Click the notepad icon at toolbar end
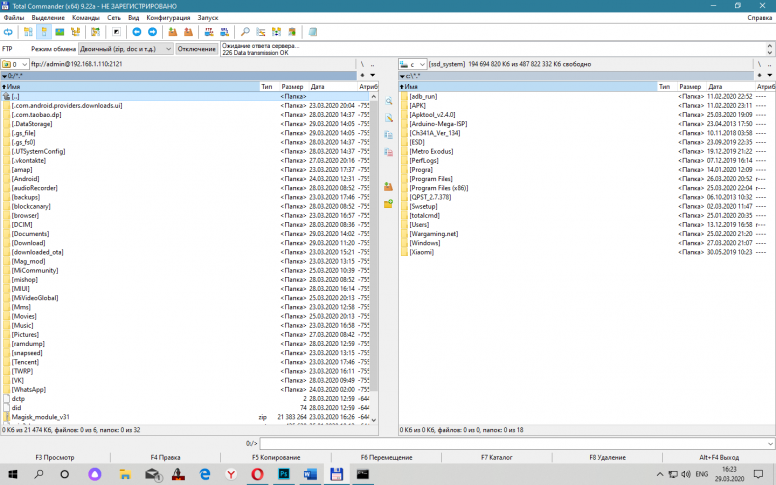This screenshot has width=776, height=485. tap(313, 32)
